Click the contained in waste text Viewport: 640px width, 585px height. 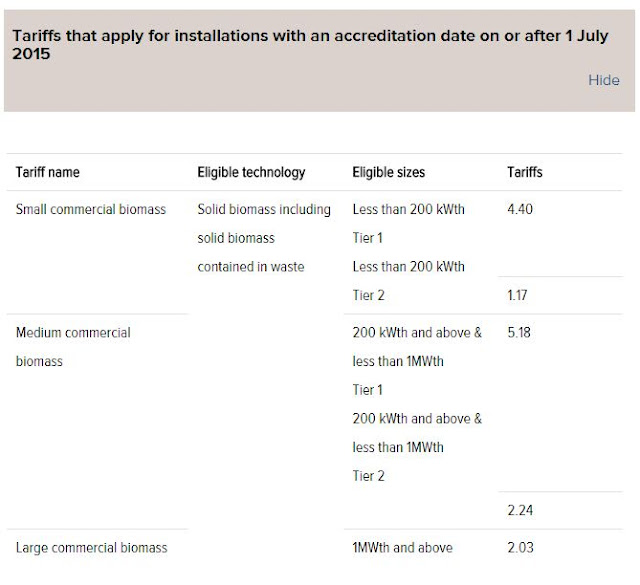click(251, 267)
